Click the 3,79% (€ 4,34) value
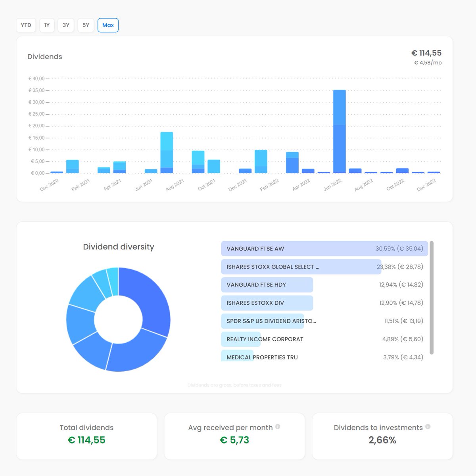 pyautogui.click(x=403, y=357)
